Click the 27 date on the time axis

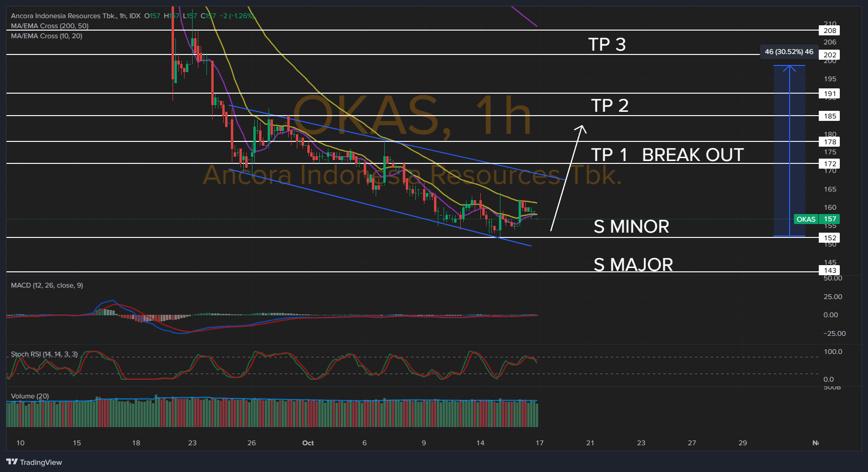pyautogui.click(x=692, y=443)
